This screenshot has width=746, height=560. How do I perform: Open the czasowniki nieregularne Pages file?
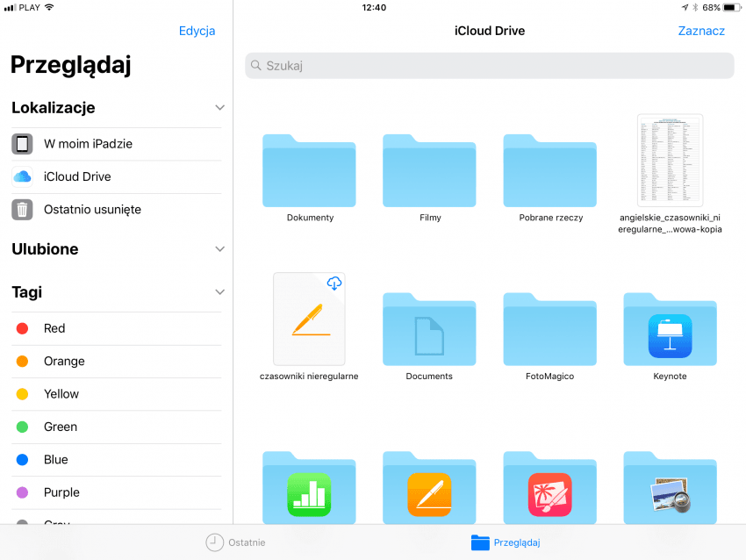309,319
